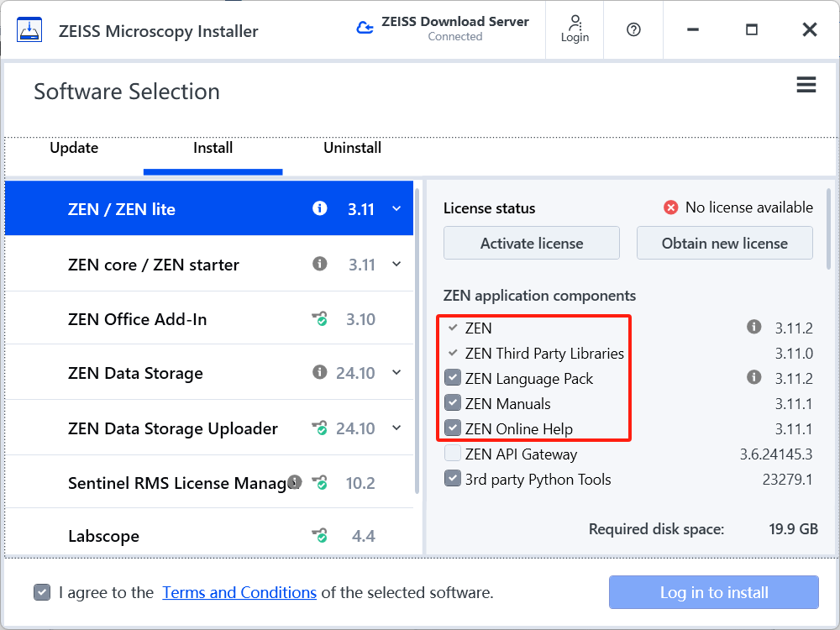
Task: Expand ZEN Data Storage Uploader version dropdown
Action: (396, 428)
